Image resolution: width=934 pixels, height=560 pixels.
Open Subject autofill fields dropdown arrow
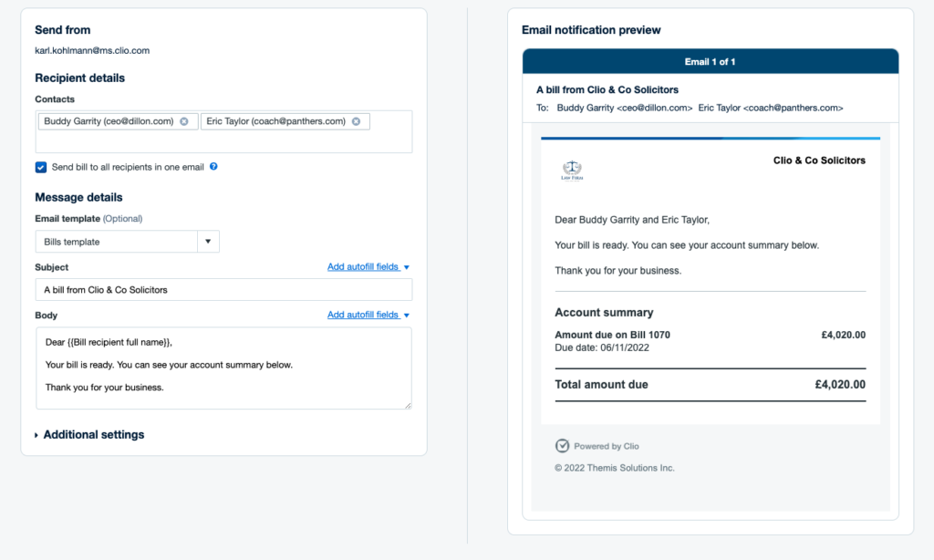click(407, 267)
